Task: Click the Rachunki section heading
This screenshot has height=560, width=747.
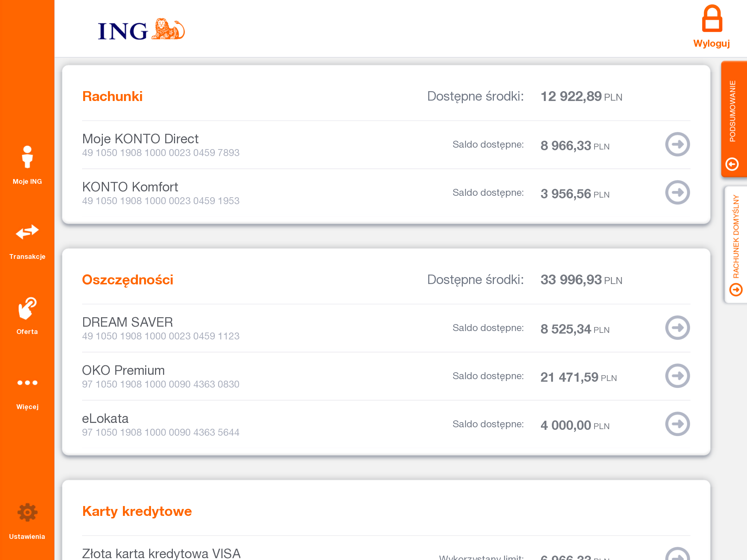Action: click(112, 97)
